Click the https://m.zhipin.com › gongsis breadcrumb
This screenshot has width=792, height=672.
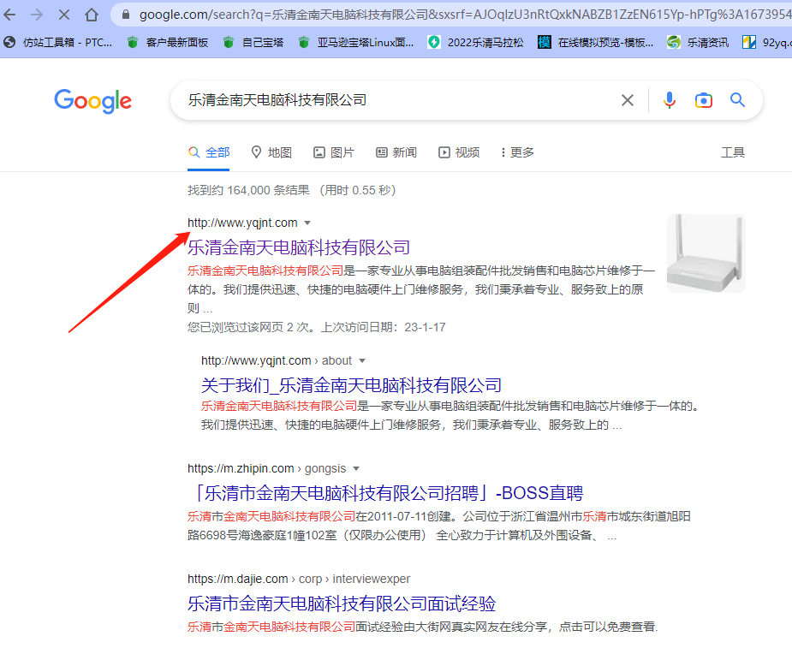click(x=266, y=468)
